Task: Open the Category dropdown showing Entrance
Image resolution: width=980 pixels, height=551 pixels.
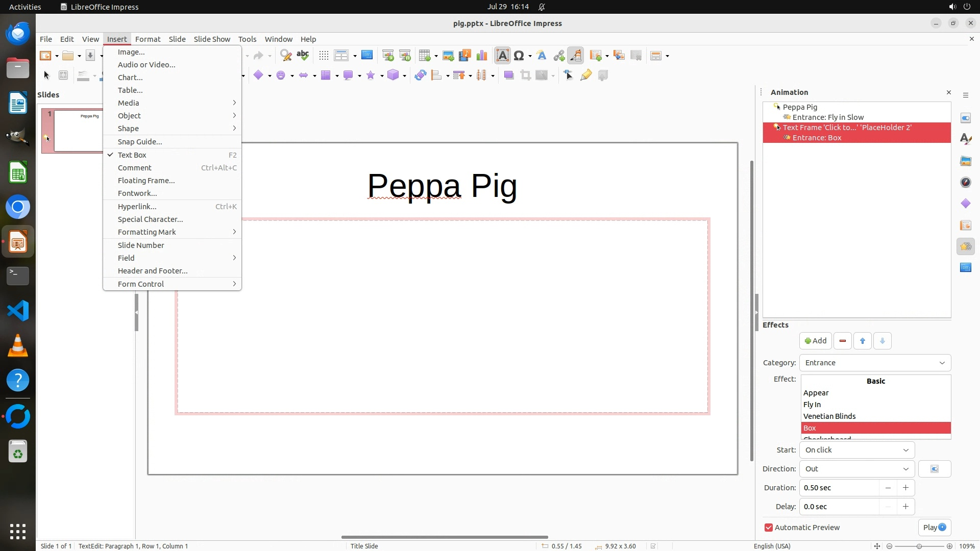Action: click(x=875, y=363)
